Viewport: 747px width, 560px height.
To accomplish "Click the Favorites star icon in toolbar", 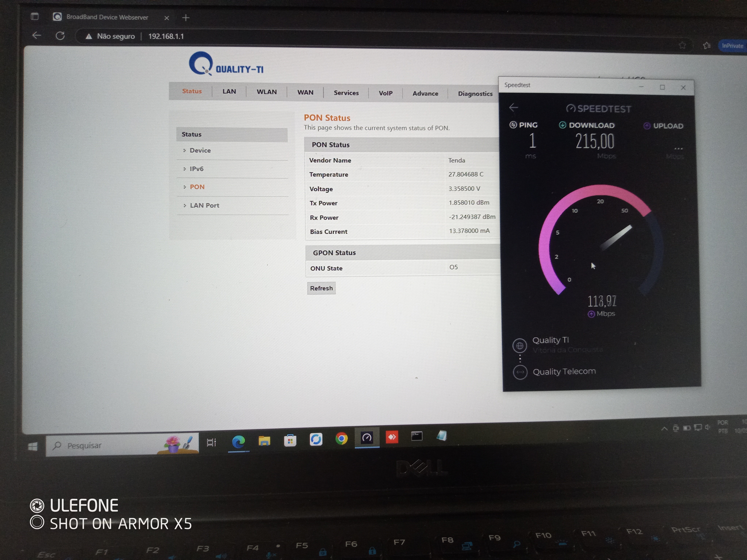I will [707, 45].
